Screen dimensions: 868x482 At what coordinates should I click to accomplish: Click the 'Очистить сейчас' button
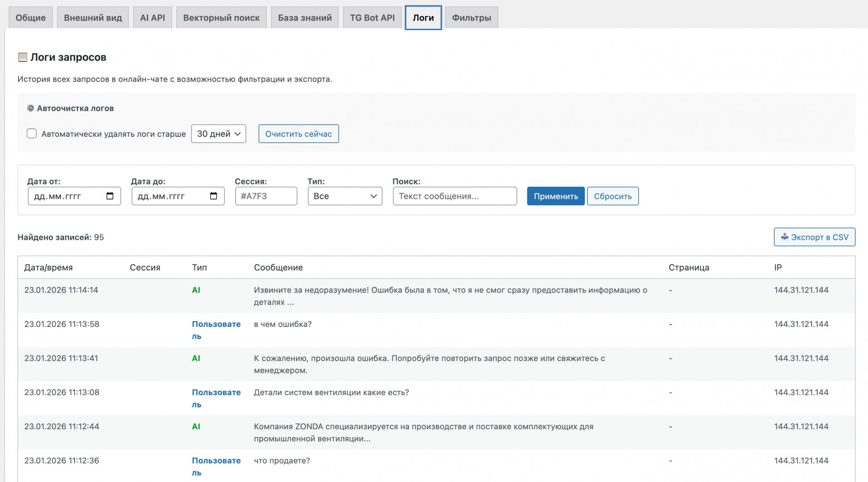299,133
